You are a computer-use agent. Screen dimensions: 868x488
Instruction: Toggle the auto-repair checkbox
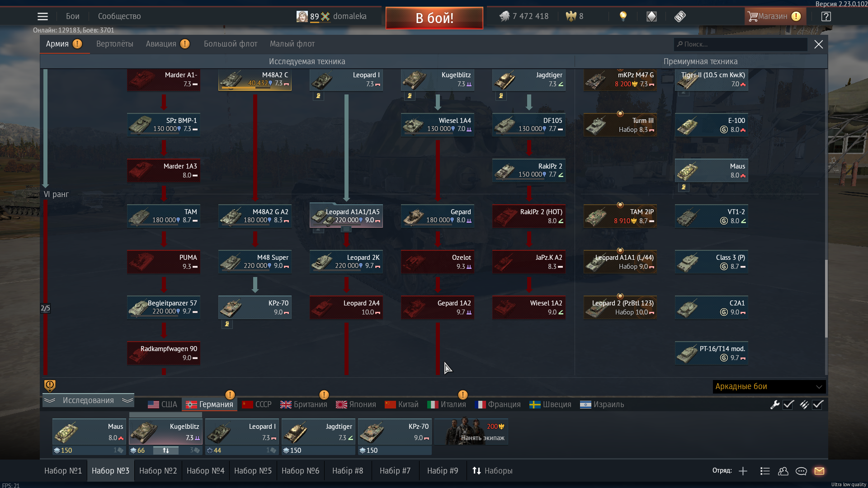(788, 404)
